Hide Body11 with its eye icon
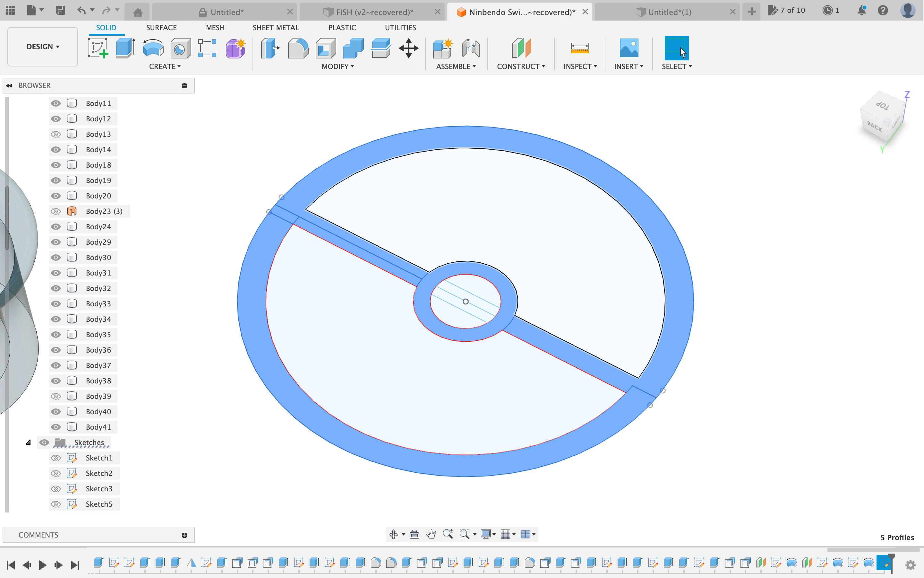 (56, 103)
